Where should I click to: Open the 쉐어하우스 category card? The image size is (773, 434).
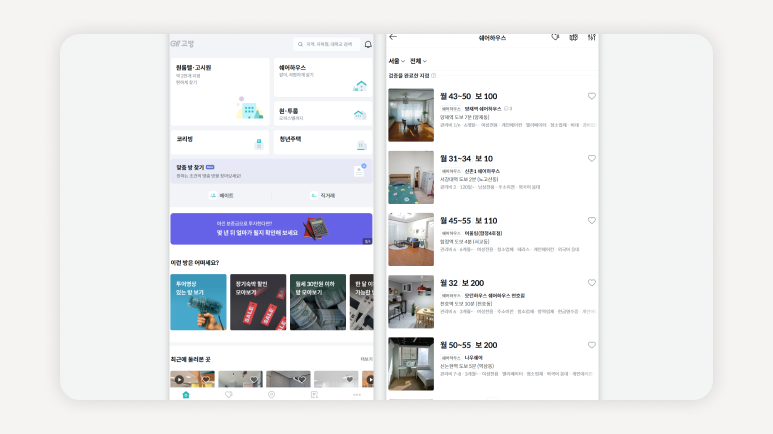pyautogui.click(x=323, y=77)
